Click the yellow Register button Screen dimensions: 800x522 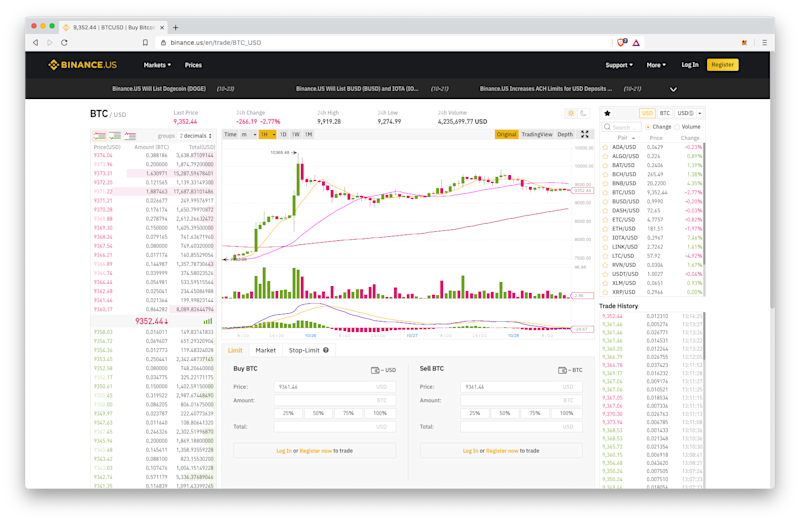(722, 65)
